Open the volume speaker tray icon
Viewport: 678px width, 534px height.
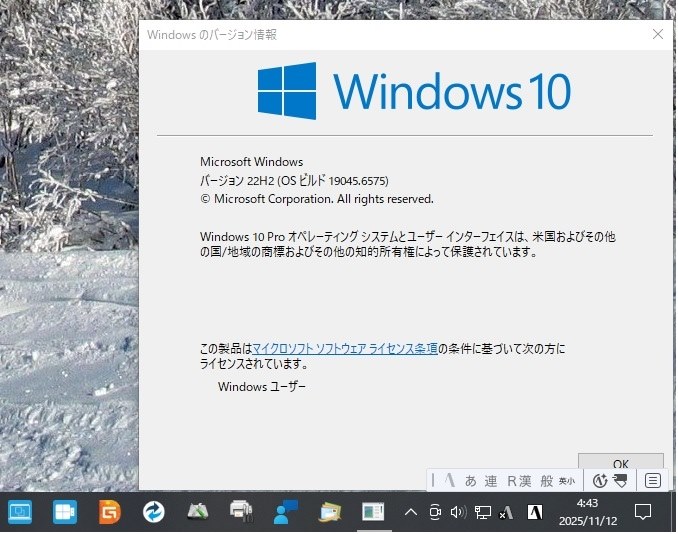click(458, 512)
